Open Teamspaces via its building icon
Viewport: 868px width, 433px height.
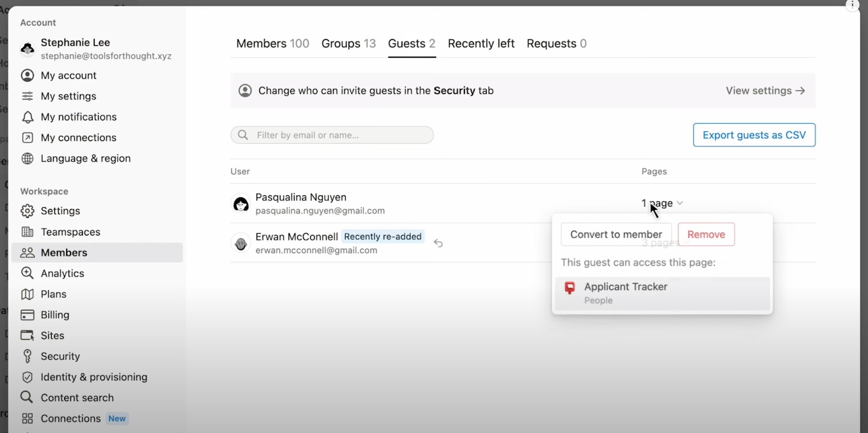tap(28, 232)
